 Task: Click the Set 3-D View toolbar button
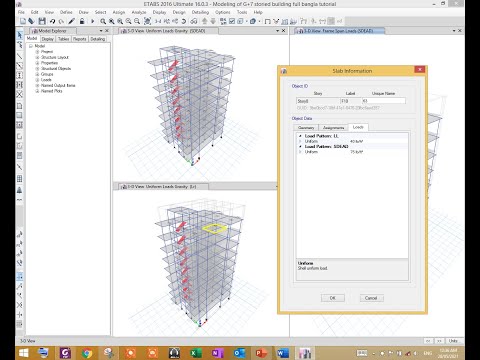pos(158,21)
